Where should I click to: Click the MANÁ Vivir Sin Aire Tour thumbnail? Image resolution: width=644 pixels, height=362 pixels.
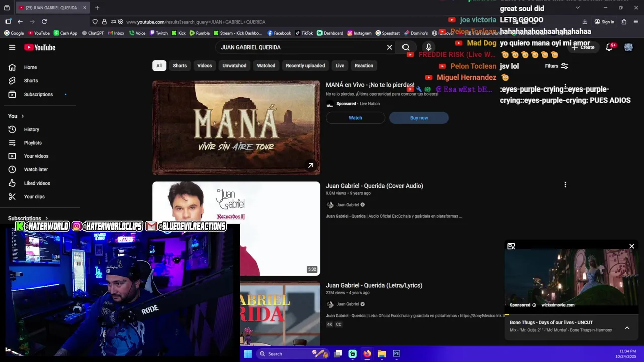pos(236,128)
